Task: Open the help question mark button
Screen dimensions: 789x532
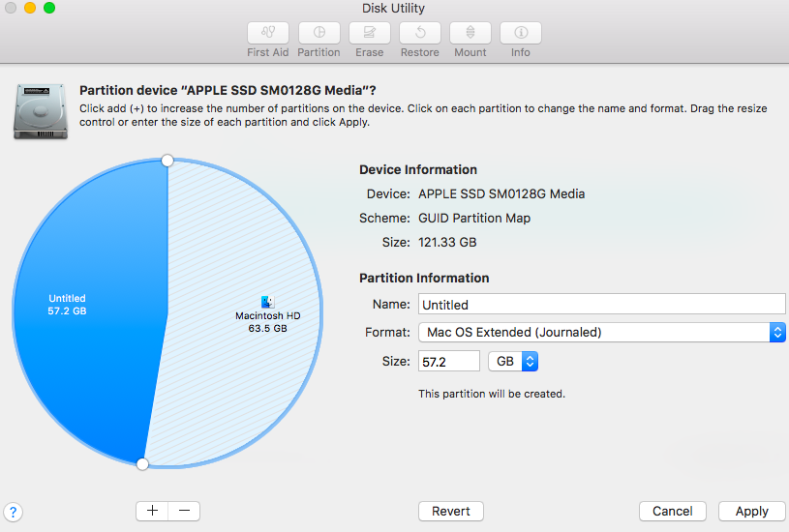Action: 14,513
